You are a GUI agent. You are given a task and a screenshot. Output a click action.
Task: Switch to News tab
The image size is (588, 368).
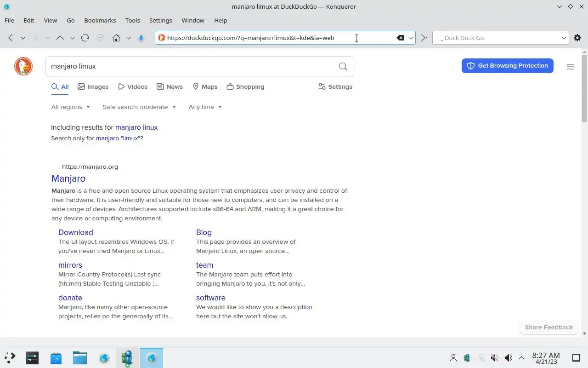170,86
